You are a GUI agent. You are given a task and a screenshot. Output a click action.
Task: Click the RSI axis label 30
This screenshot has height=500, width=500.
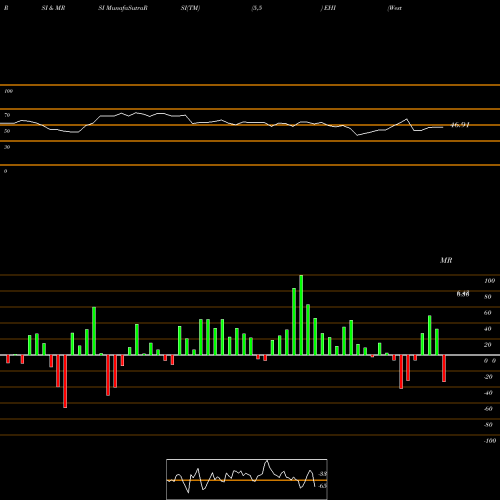[x=7, y=147]
